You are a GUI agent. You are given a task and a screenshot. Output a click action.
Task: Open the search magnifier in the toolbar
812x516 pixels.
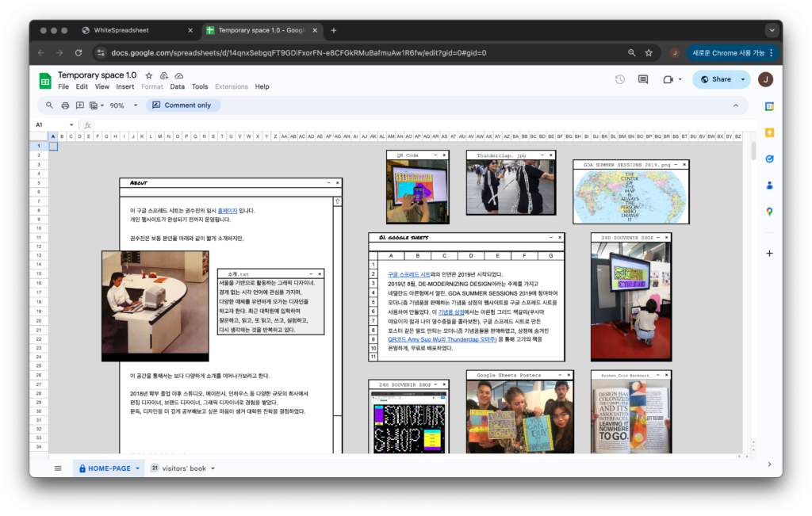(49, 105)
